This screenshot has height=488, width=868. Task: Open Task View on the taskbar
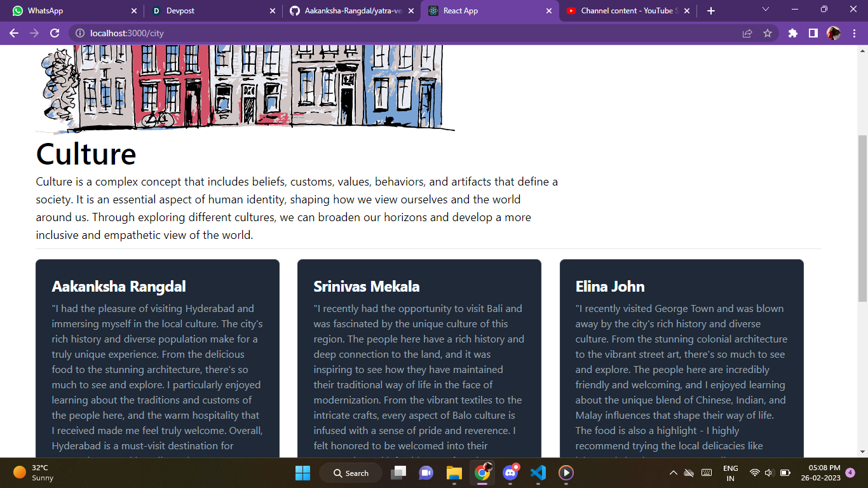[398, 473]
